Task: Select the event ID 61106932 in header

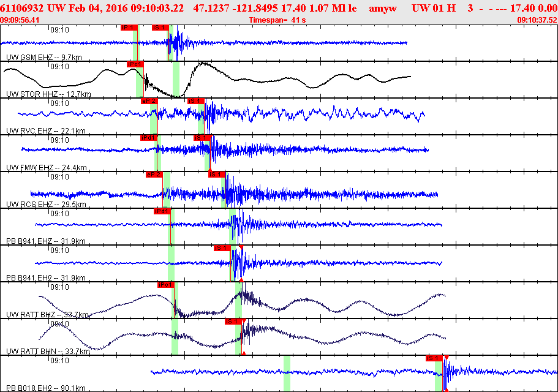Action: click(x=21, y=8)
